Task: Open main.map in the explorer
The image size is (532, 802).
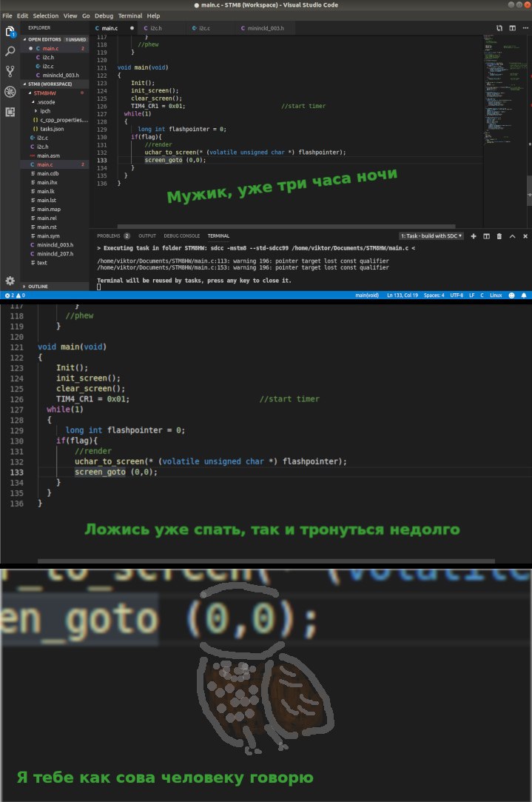Action: [55, 209]
